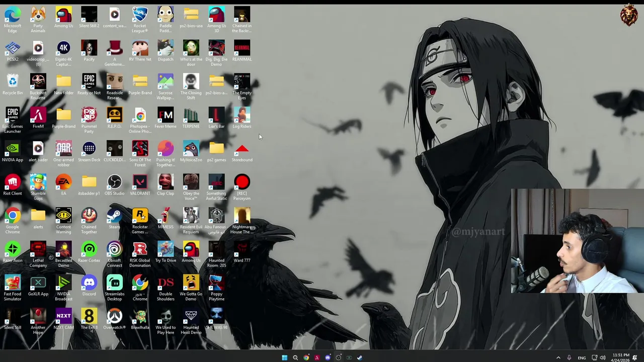This screenshot has height=362, width=644.
Task: Open Photopea Online Photo shortcut
Action: pos(140,121)
